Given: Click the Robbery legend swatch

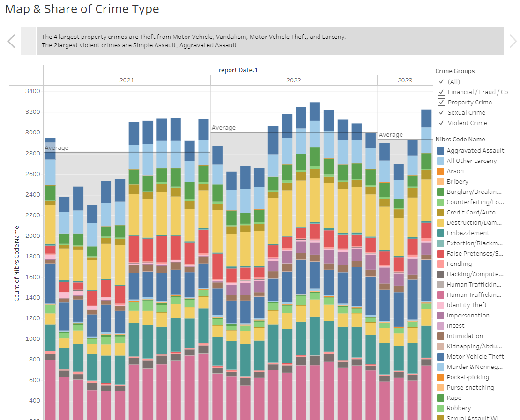Looking at the screenshot, I should (x=440, y=408).
